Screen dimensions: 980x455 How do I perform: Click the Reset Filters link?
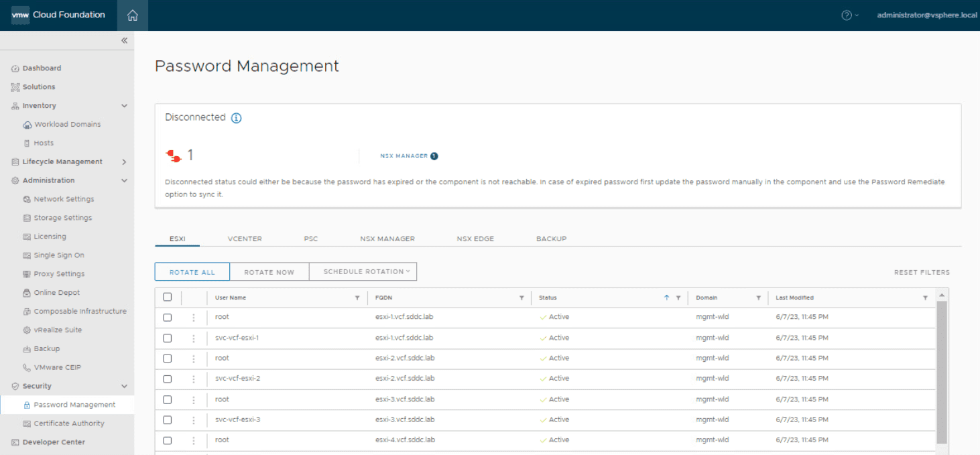(922, 272)
